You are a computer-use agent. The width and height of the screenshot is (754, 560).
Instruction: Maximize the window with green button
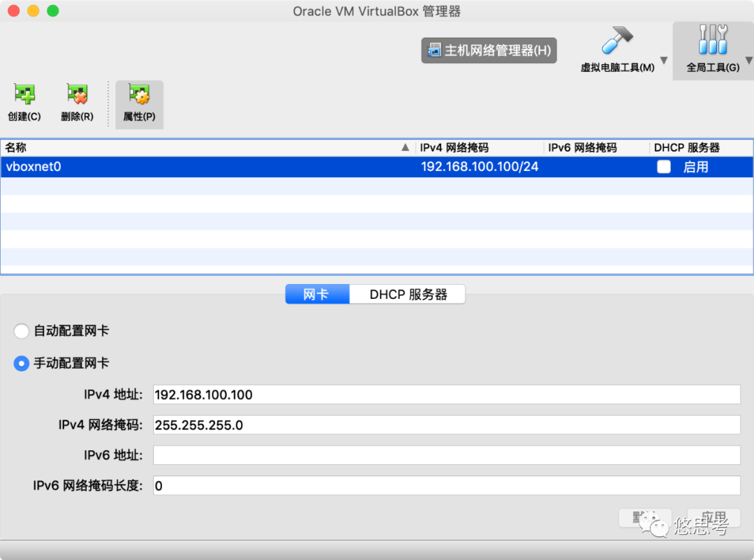pos(53,10)
